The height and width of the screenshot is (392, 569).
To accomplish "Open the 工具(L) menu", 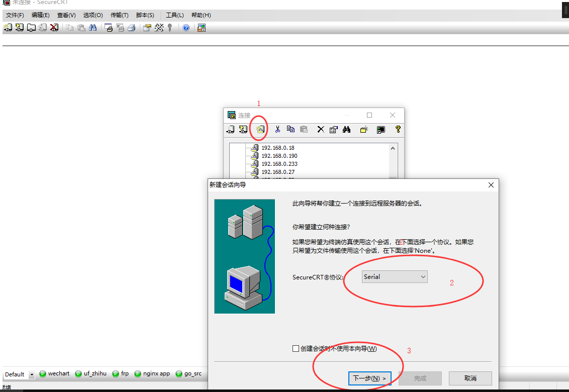I will pos(174,15).
